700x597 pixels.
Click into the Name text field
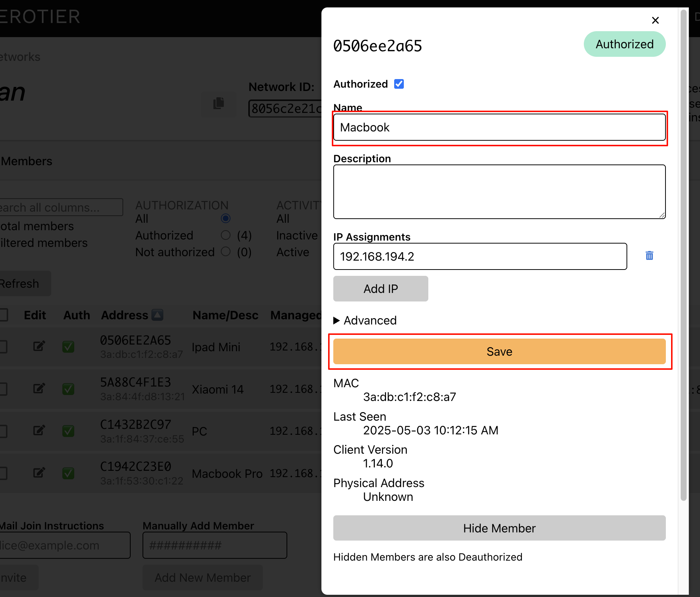(x=499, y=127)
